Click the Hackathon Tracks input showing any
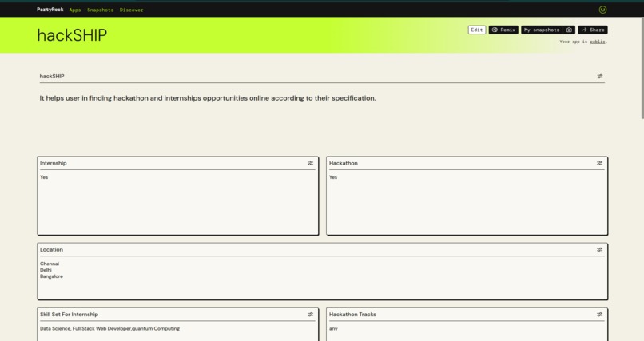The image size is (644, 341). pos(467,331)
